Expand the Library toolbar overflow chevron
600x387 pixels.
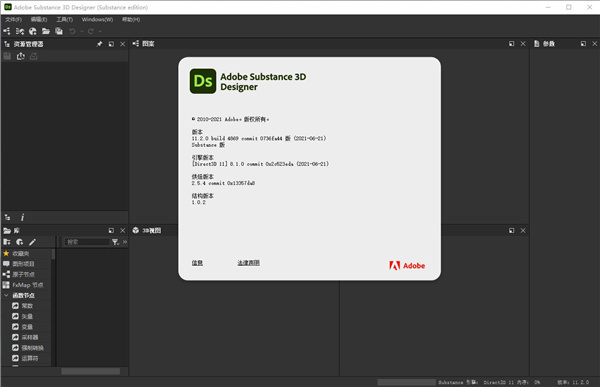coord(125,242)
